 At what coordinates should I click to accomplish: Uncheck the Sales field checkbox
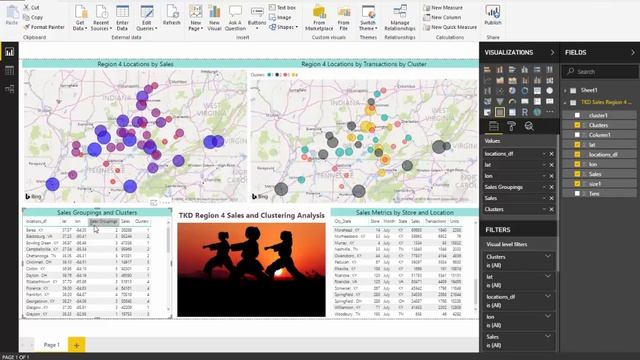point(577,174)
